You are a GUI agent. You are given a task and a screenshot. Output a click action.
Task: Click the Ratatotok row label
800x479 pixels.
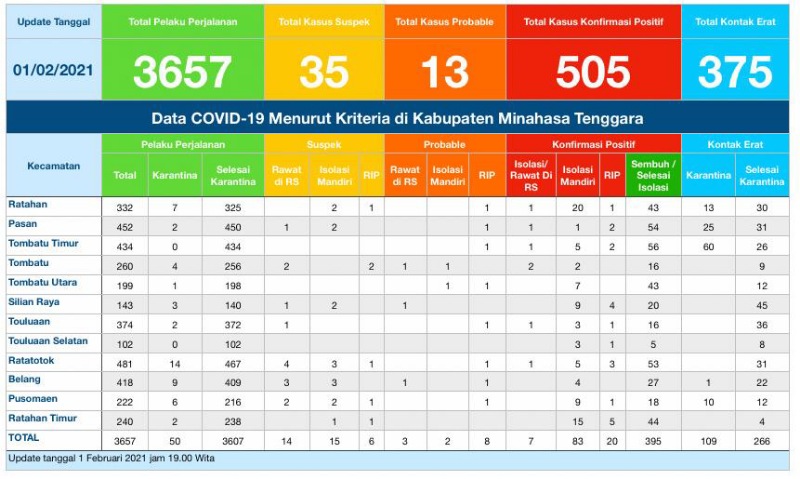[31, 361]
